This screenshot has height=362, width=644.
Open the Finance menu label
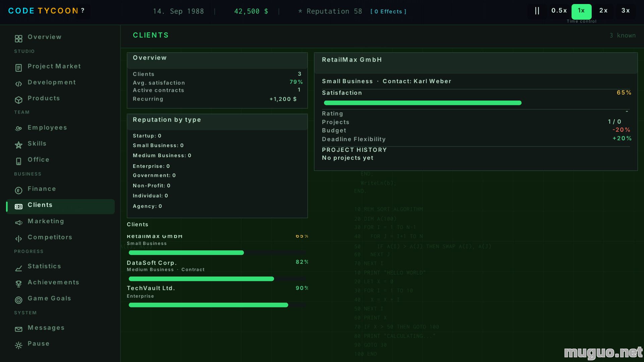[42, 189]
